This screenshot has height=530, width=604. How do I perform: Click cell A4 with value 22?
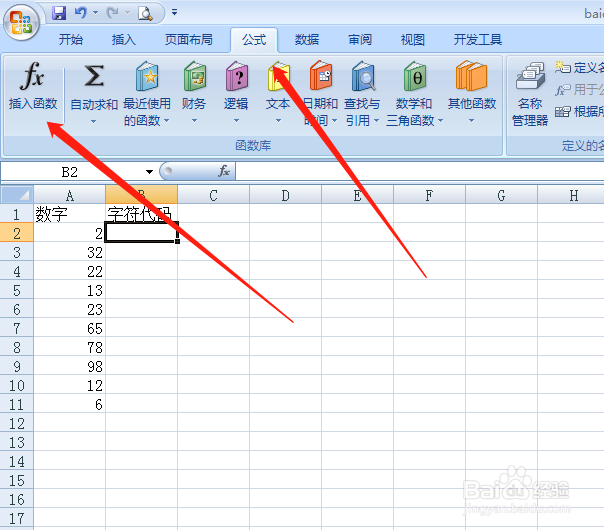pos(69,271)
